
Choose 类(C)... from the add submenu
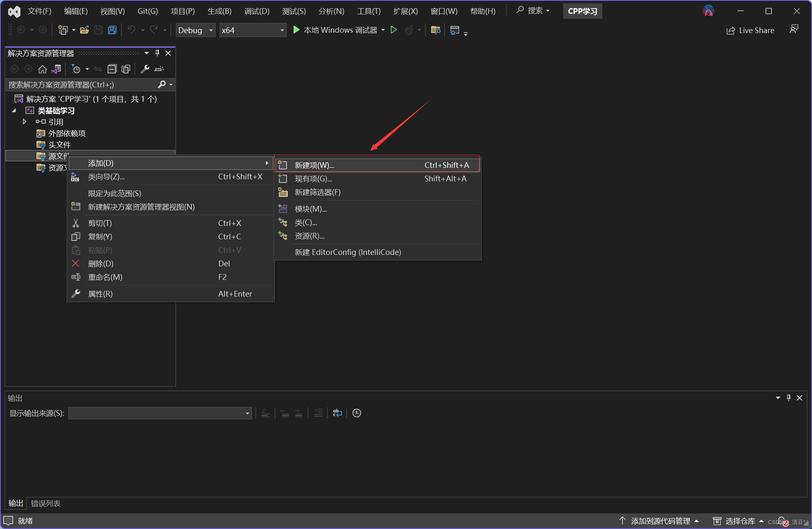click(377, 222)
